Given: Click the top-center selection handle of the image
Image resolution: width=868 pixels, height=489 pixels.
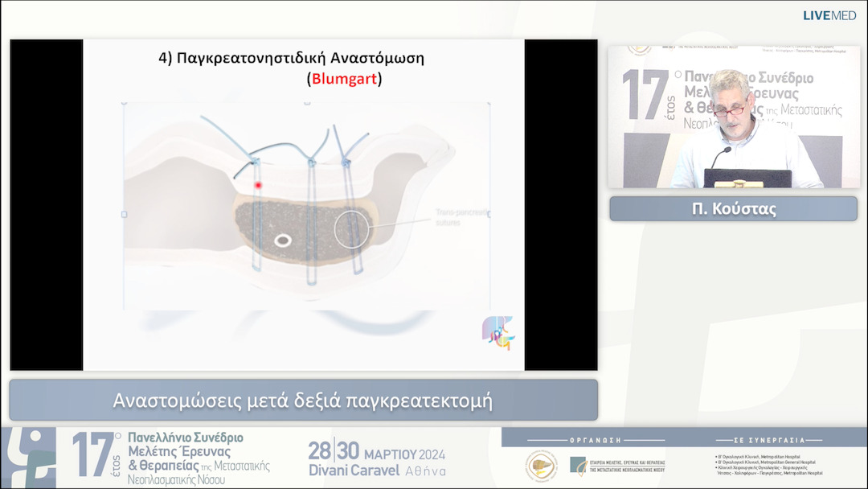Looking at the screenshot, I should point(305,104).
